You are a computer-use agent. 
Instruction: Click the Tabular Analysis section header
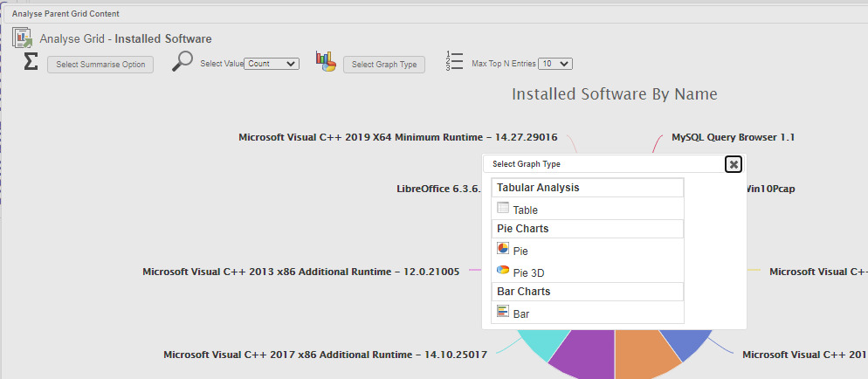(588, 188)
